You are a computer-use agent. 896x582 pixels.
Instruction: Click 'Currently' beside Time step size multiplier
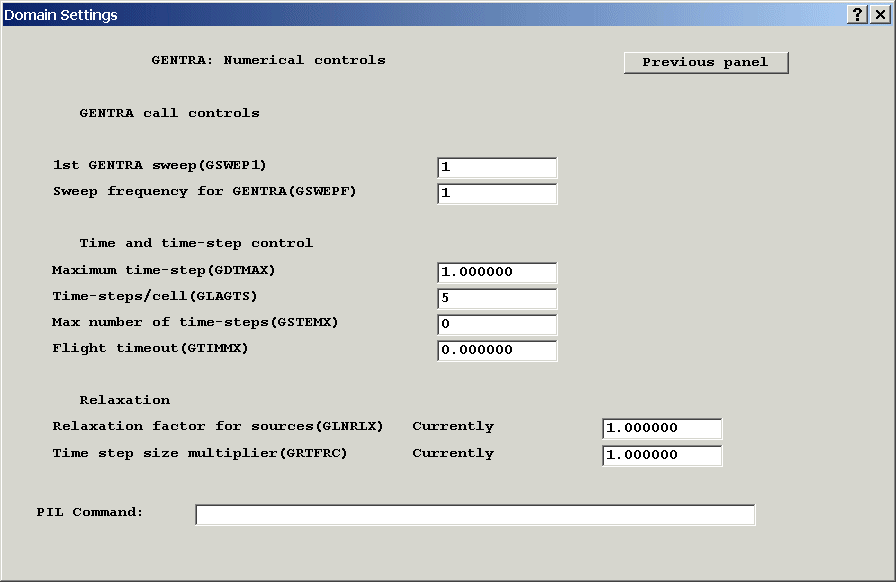(x=453, y=453)
